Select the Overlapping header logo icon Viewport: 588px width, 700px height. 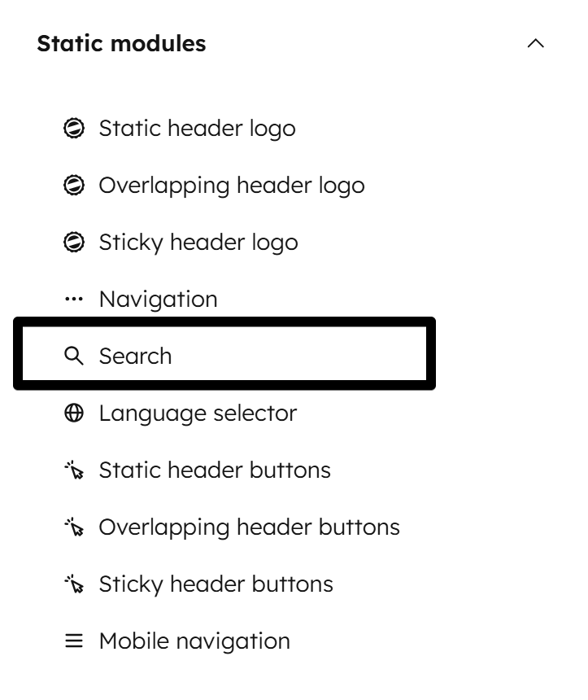76,185
